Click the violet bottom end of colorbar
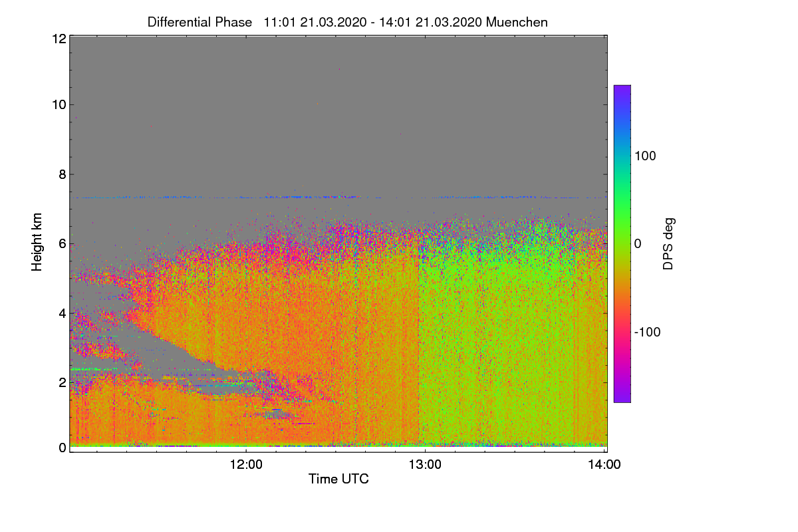 [622, 396]
